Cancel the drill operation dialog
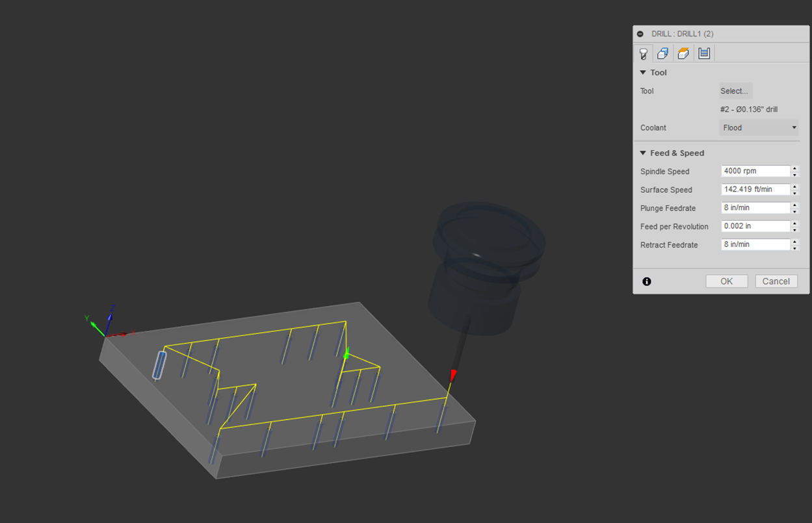The height and width of the screenshot is (523, 812). [x=776, y=281]
